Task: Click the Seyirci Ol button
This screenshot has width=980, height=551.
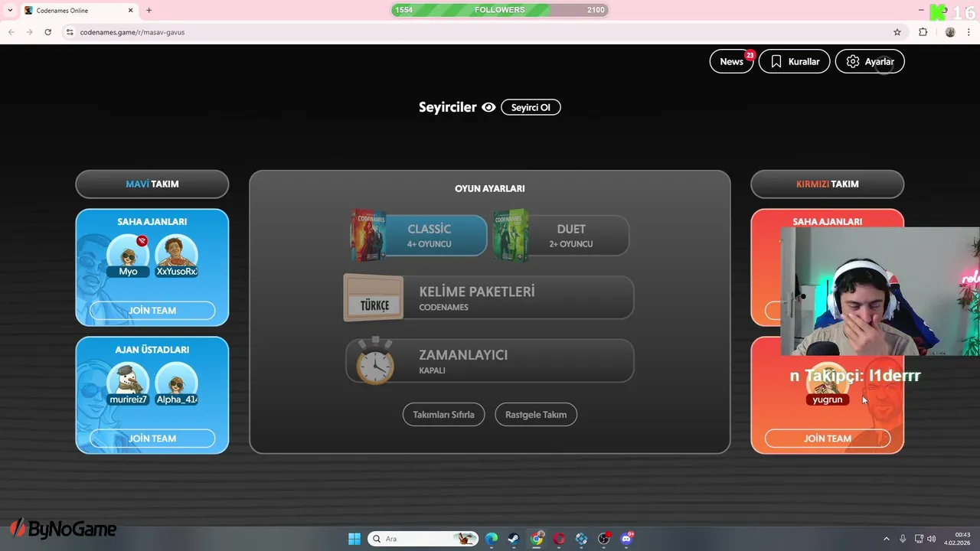Action: tap(531, 107)
